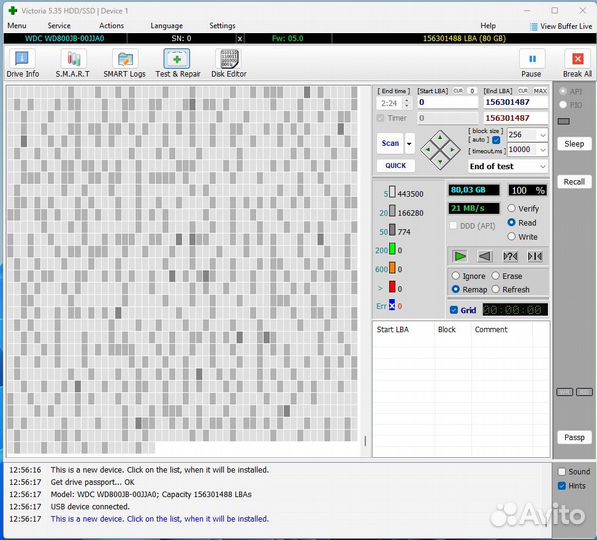The height and width of the screenshot is (540, 597).
Task: Click the Passp button
Action: tap(574, 437)
